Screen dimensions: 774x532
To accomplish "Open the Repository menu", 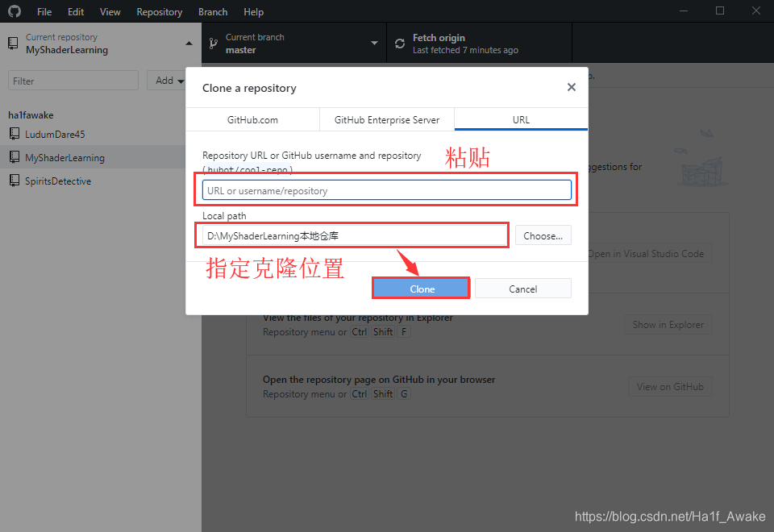I will (x=159, y=12).
